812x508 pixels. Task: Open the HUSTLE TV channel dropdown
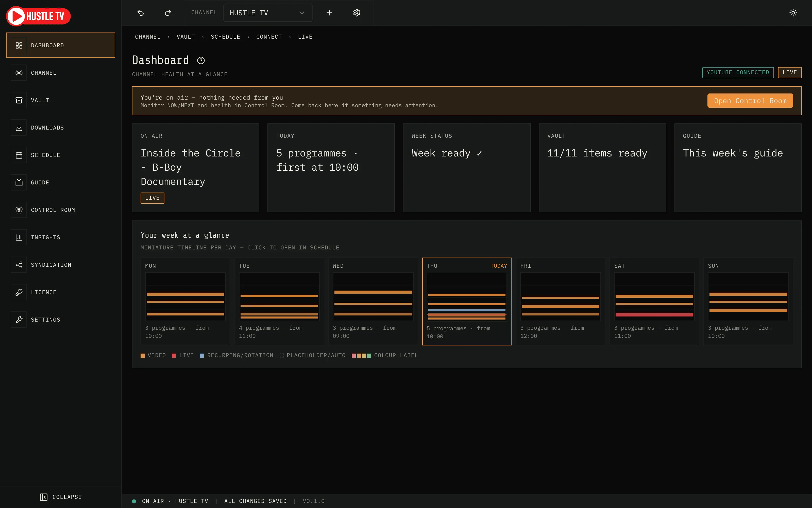[x=268, y=13]
